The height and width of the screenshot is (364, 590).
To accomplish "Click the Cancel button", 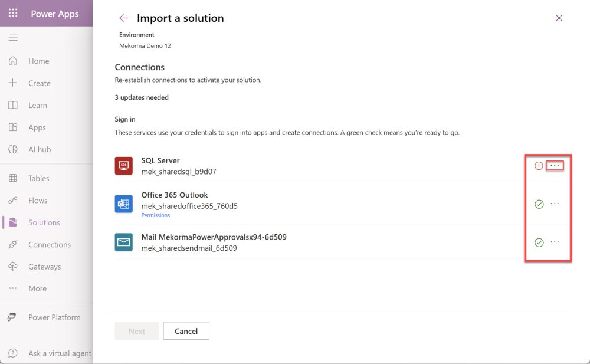I will click(186, 331).
